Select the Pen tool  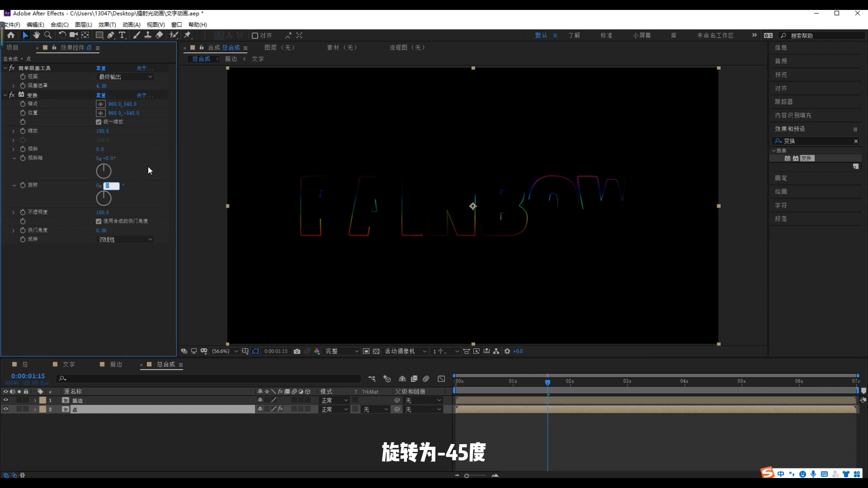pos(111,35)
